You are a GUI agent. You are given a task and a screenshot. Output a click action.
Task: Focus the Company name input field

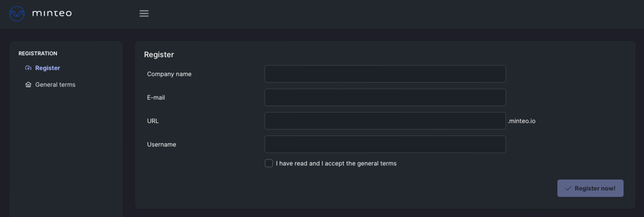pos(385,74)
